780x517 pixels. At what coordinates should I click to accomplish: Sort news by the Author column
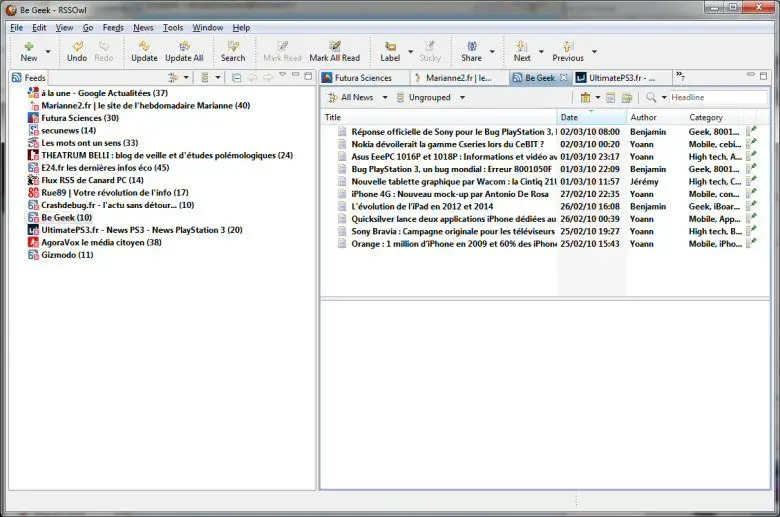[x=656, y=117]
